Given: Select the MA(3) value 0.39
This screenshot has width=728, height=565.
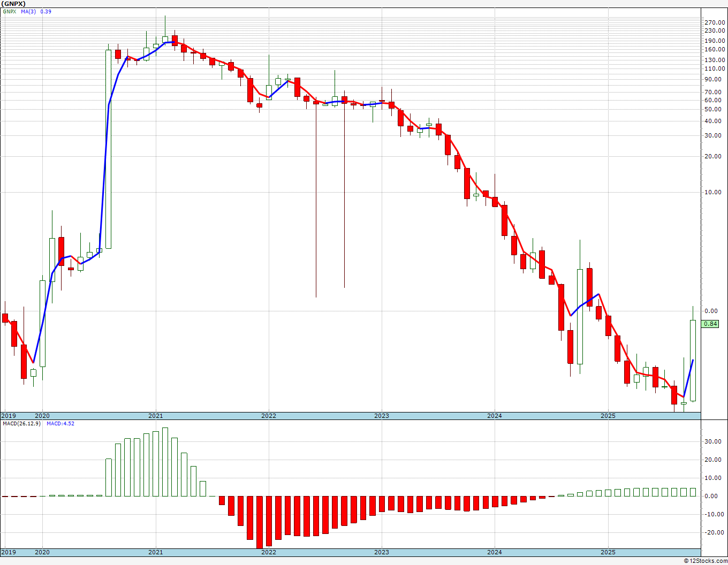Looking at the screenshot, I should tap(46, 11).
